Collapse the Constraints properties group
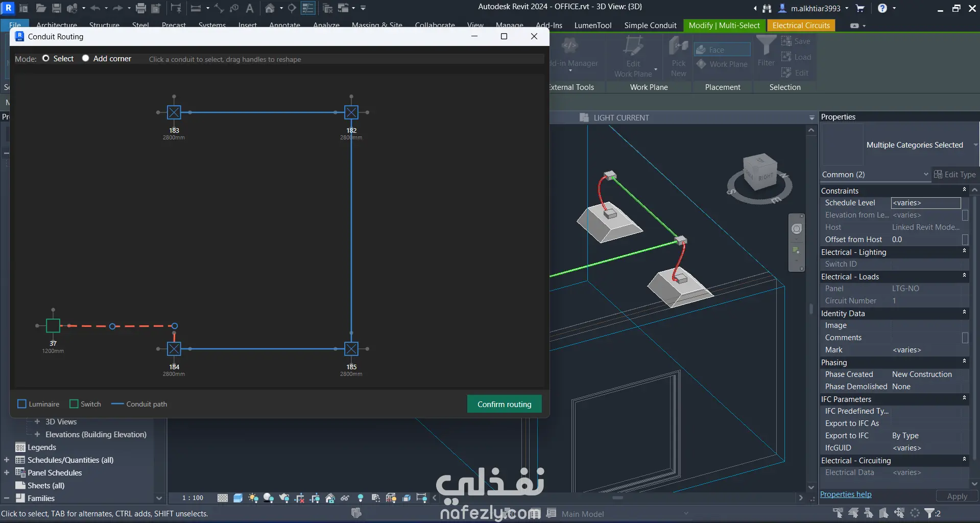 click(964, 190)
